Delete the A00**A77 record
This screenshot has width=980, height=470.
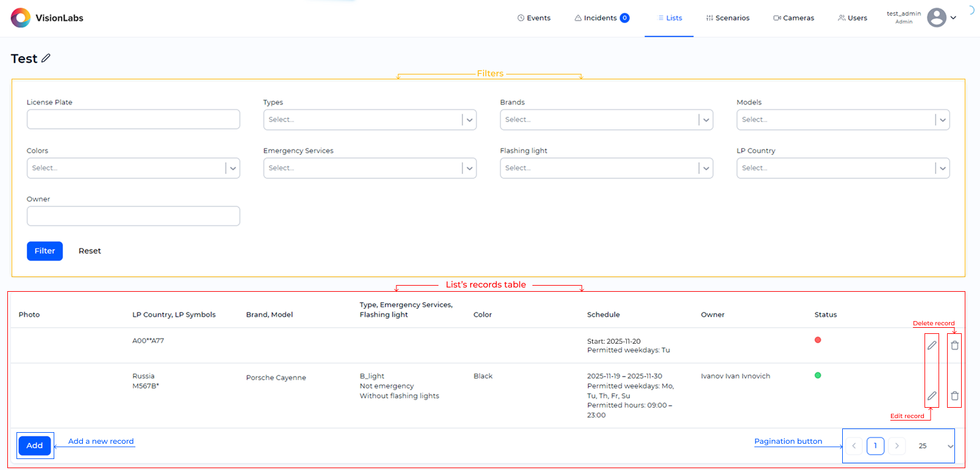tap(954, 345)
